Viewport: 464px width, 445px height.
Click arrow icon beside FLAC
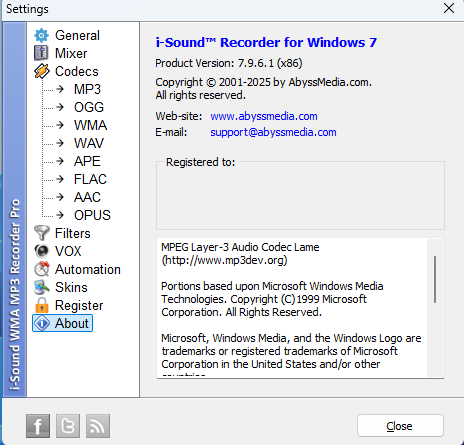[x=60, y=179]
